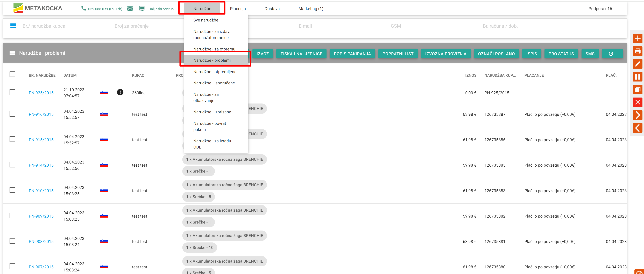This screenshot has width=644, height=274.
Task: Click the orange printer icon
Action: [x=637, y=51]
